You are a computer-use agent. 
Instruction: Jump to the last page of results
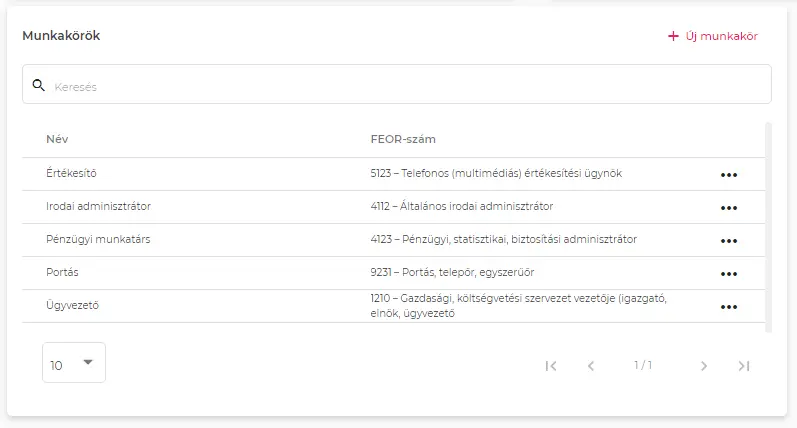743,366
